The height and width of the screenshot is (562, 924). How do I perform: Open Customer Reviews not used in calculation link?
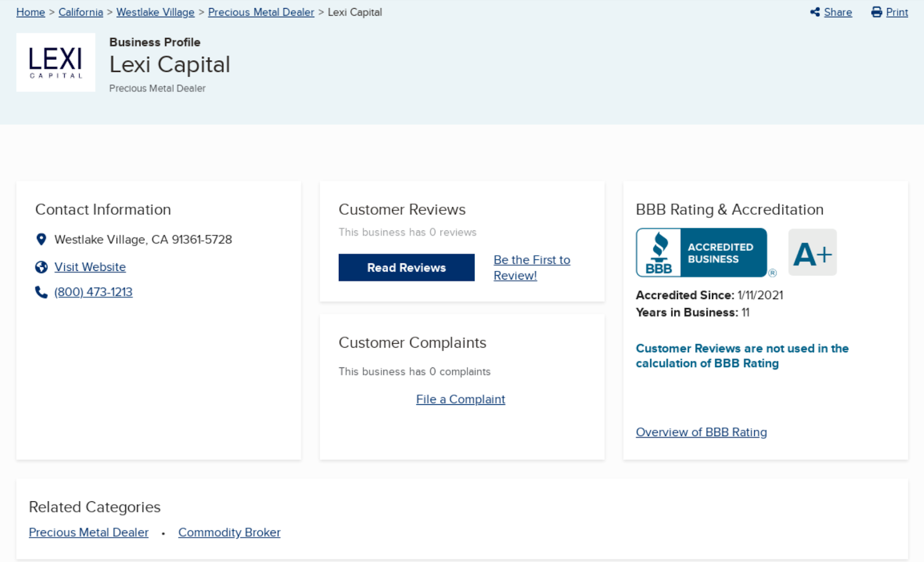click(x=742, y=356)
